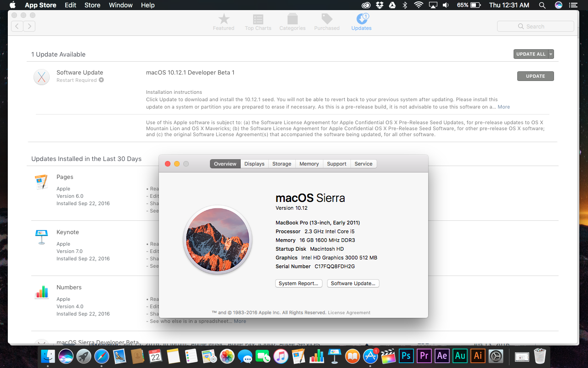Open the Purchased section in App Store
The image size is (588, 368).
pos(327,22)
